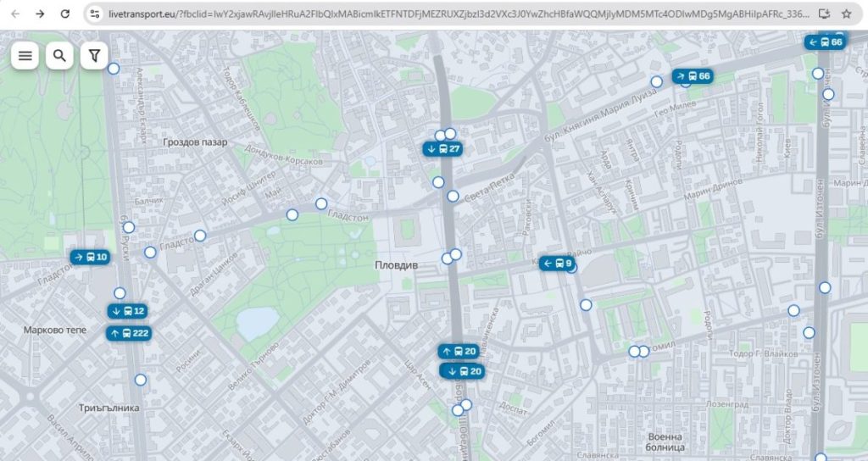Go back to the previous page

[x=14, y=14]
